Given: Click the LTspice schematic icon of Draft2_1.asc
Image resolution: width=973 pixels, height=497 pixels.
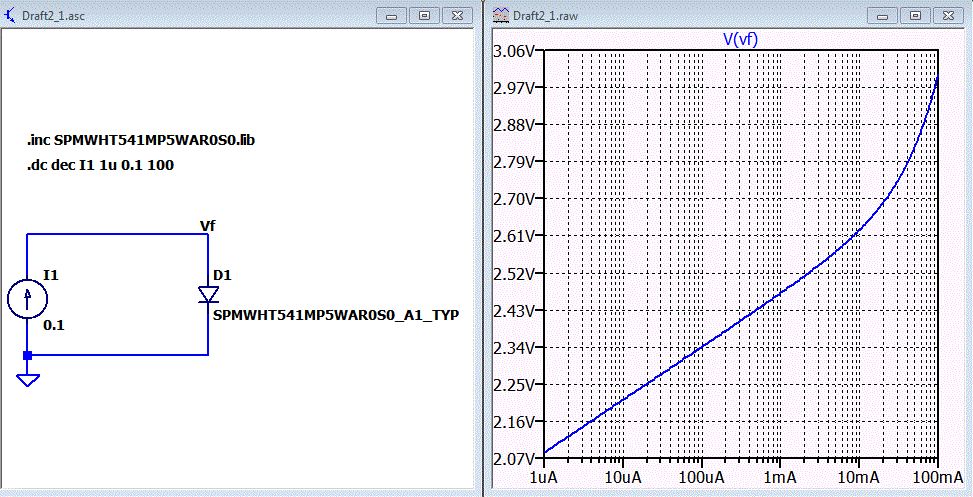Looking at the screenshot, I should (11, 15).
